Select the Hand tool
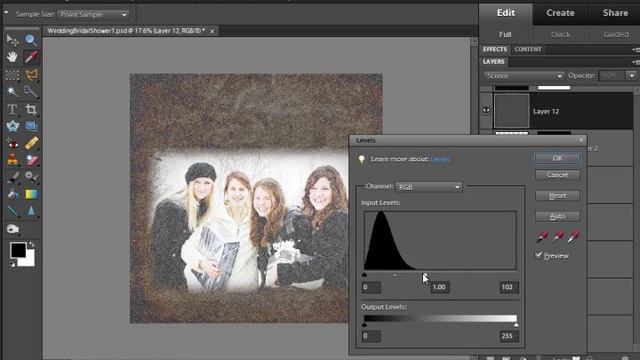 [12, 57]
